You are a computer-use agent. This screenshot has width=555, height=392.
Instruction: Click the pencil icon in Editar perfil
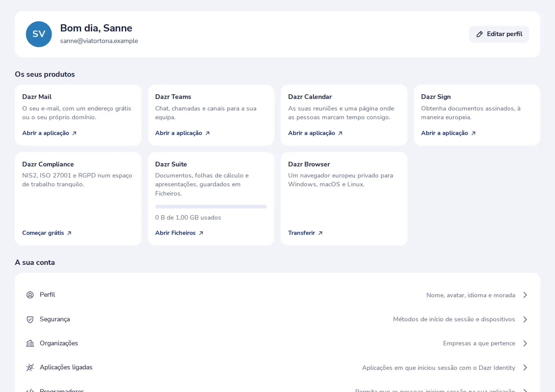click(480, 34)
